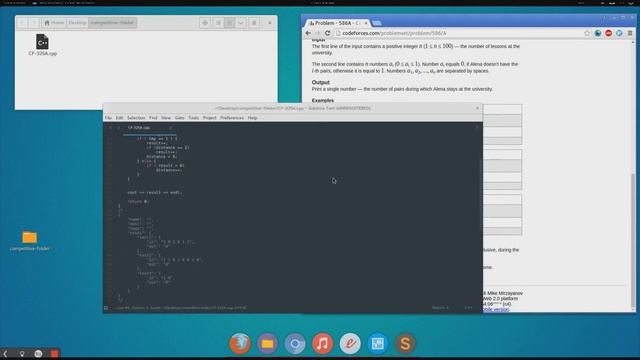
Task: Open Sublime Text Tools menu
Action: point(193,118)
